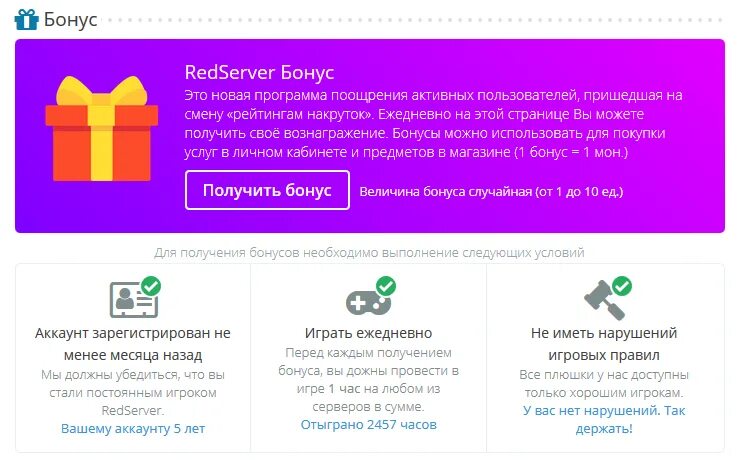Open the Вашему аккаунту 5 лет link
740x460 pixels.
tap(133, 428)
